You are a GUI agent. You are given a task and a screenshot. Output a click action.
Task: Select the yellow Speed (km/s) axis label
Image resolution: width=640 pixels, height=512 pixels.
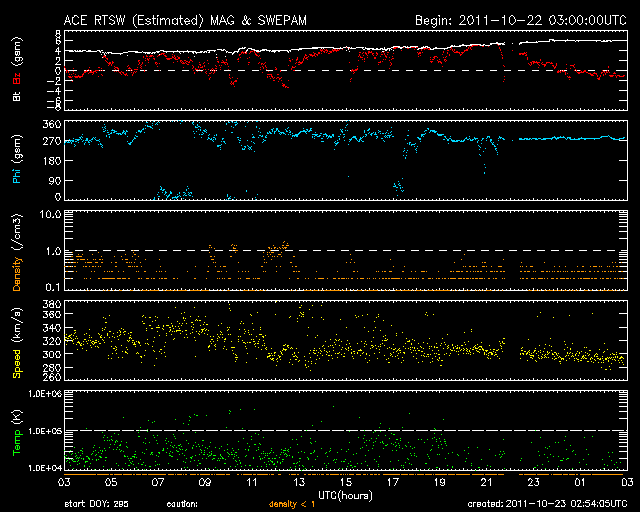[x=16, y=345]
